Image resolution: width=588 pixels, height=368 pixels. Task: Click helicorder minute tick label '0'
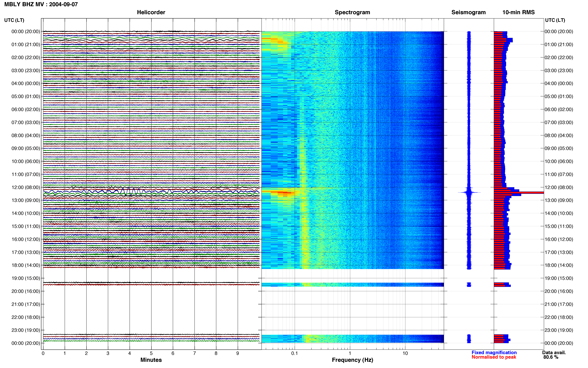click(43, 353)
